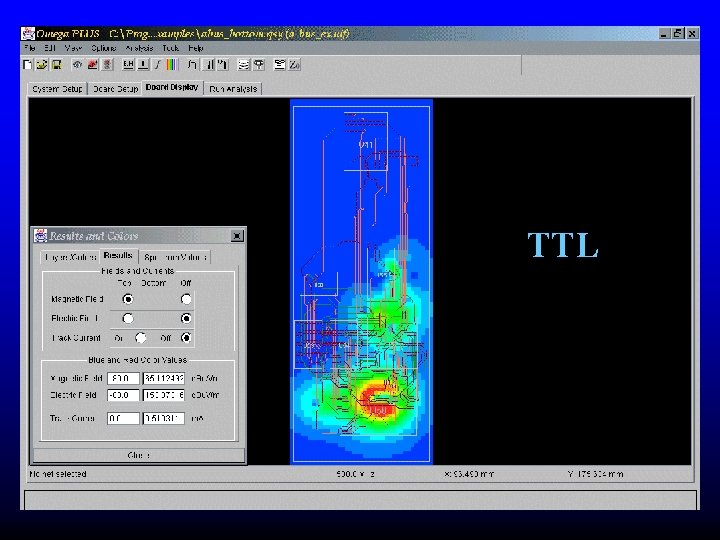Click the 500.0 MHz frequency status text
Screen dimensions: 720x540
click(355, 474)
